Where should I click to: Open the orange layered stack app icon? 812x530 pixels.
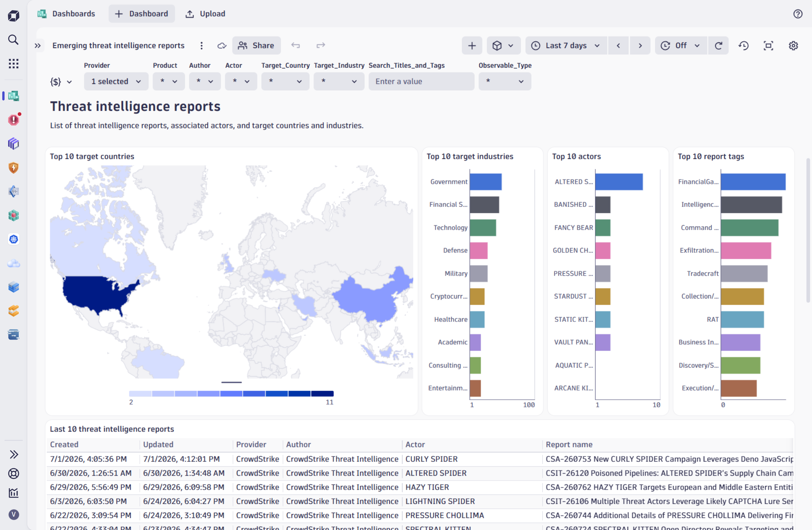click(14, 311)
